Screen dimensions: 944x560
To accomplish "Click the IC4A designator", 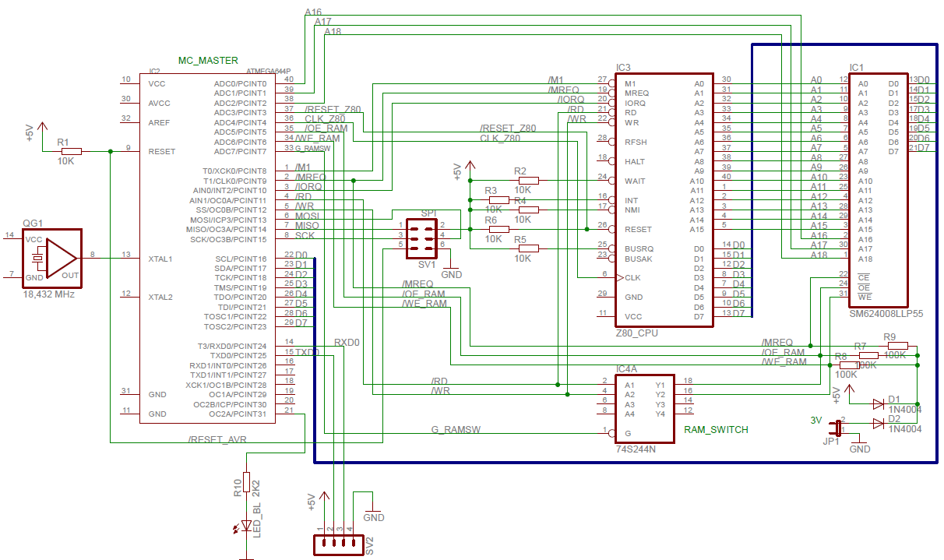I will click(625, 368).
